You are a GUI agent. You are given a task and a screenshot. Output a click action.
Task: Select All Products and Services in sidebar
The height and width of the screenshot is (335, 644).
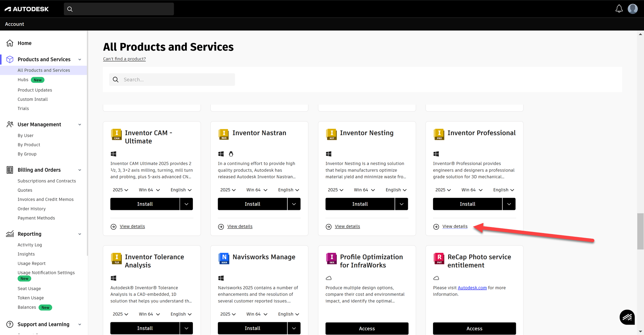[44, 70]
